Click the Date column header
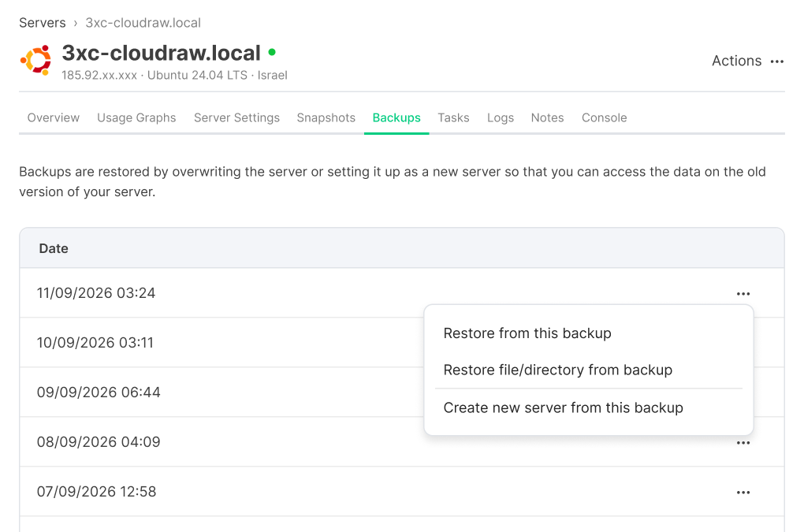Screen dimensions: 804x532 pyautogui.click(x=54, y=248)
